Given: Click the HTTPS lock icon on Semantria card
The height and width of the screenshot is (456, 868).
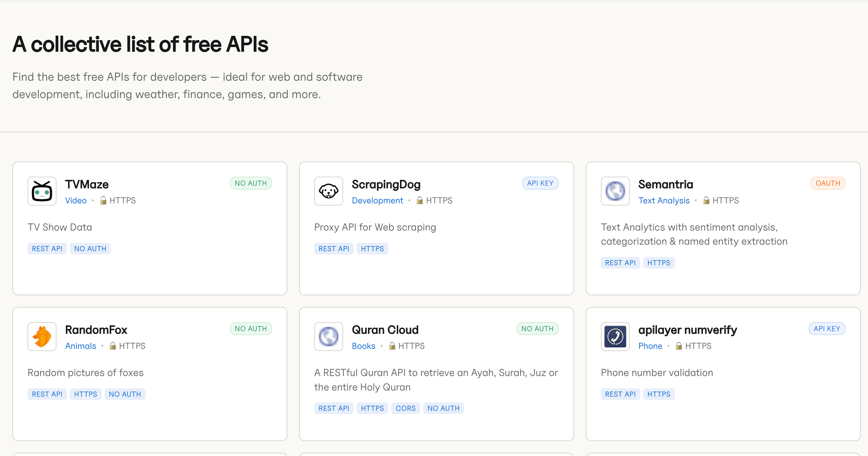Looking at the screenshot, I should (706, 200).
